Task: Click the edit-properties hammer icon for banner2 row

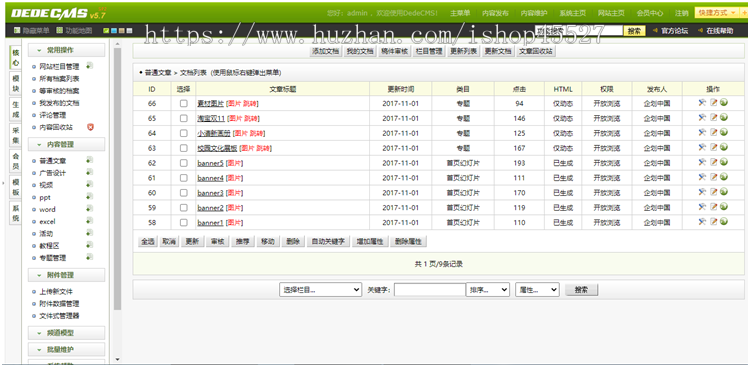Action: pyautogui.click(x=702, y=207)
